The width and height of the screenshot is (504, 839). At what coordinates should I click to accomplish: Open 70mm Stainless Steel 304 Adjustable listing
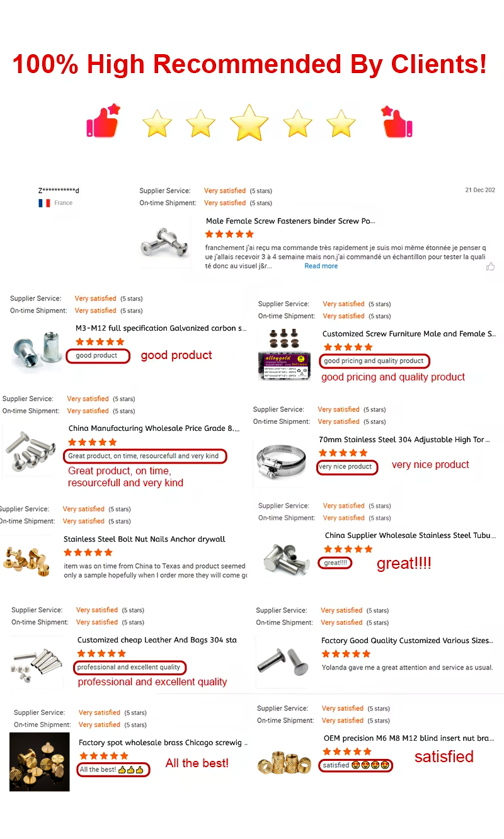click(404, 440)
